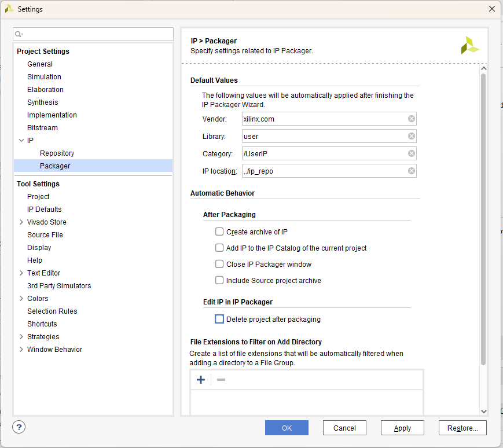This screenshot has width=503, height=448.
Task: Enable Include Source project archive
Action: click(x=219, y=280)
